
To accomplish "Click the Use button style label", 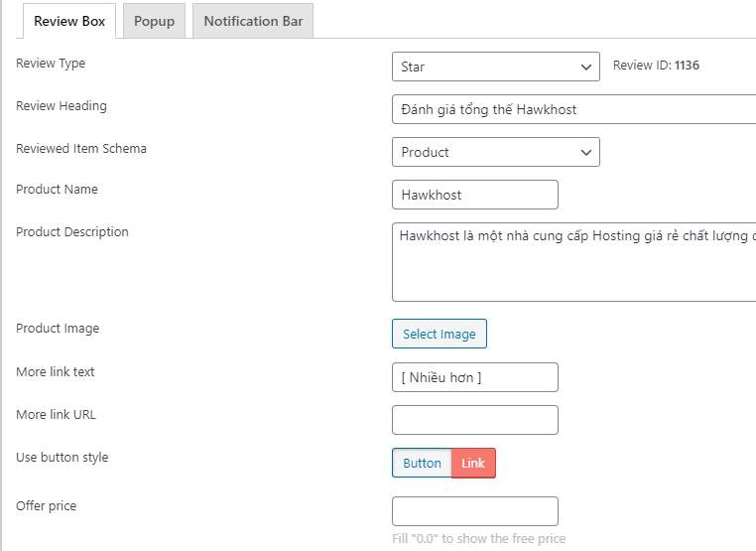I will click(63, 457).
